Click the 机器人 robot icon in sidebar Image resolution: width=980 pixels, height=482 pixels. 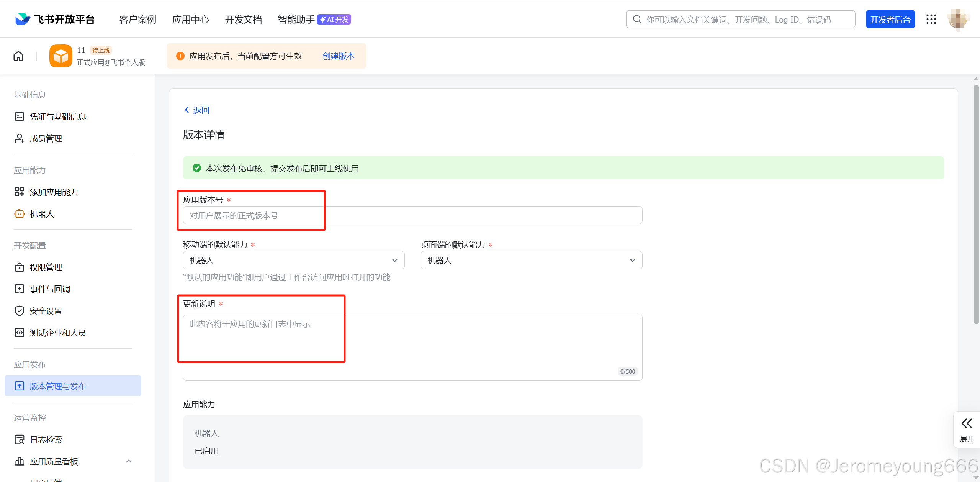tap(19, 214)
